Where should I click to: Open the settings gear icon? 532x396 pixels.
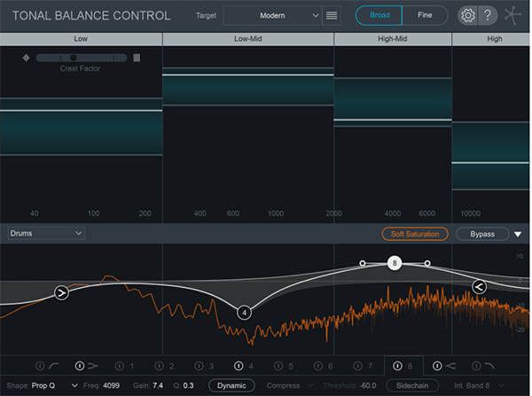click(x=467, y=15)
